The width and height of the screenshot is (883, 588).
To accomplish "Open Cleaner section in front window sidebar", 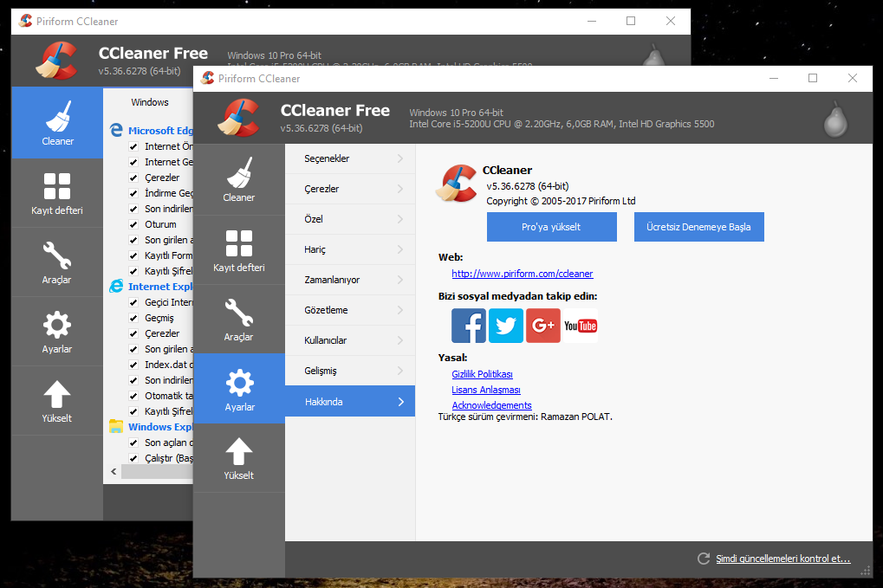I will tap(239, 179).
